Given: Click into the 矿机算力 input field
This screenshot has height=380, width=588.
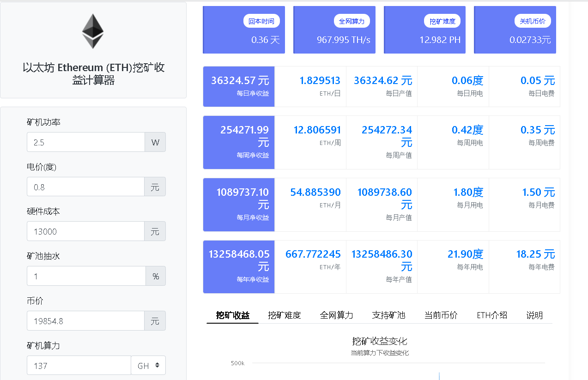Looking at the screenshot, I should (79, 365).
